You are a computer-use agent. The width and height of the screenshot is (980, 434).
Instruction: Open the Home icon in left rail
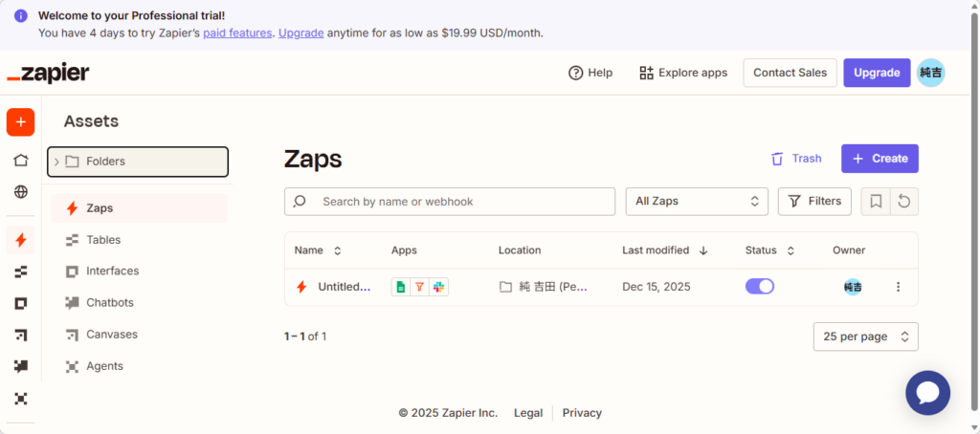(20, 160)
